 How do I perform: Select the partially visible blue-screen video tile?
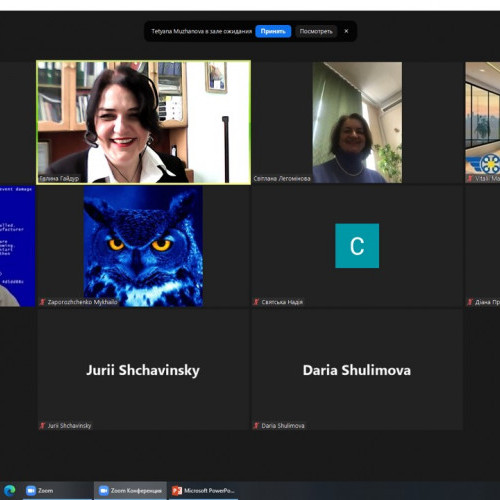coord(17,246)
